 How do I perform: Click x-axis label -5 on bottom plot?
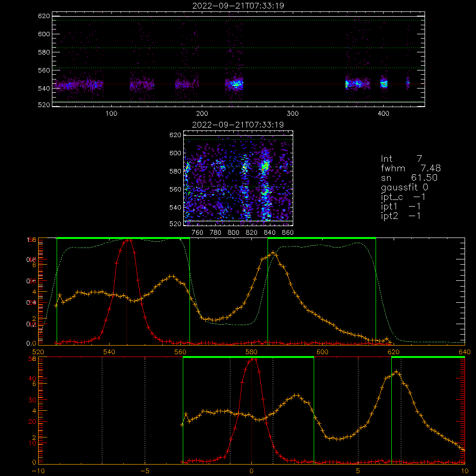(145, 471)
